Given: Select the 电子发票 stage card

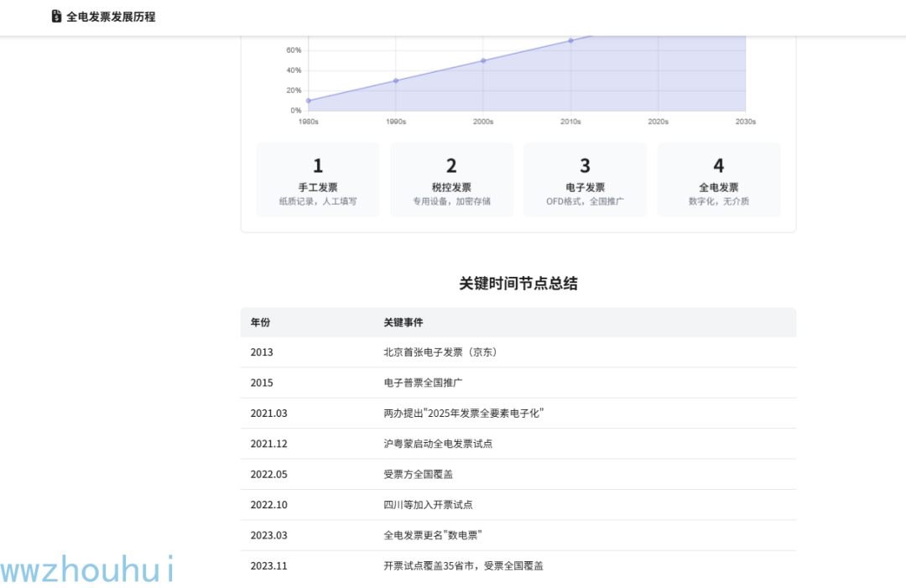Looking at the screenshot, I should tap(585, 180).
